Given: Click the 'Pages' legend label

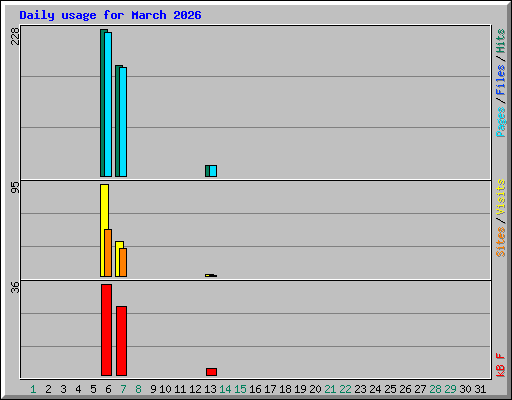Looking at the screenshot, I should point(501,122).
